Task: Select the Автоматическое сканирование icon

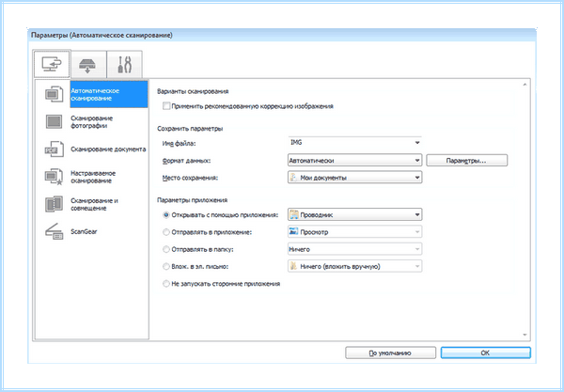Action: pos(54,94)
